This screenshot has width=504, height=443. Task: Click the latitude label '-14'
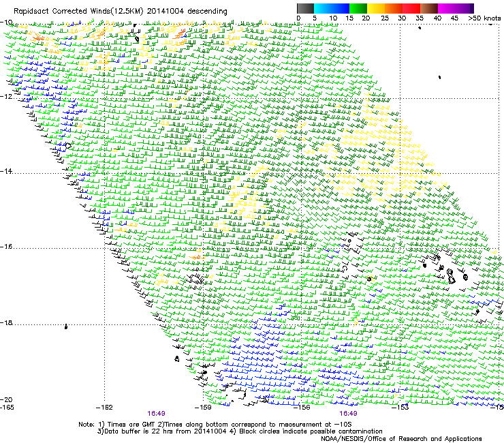pos(6,171)
